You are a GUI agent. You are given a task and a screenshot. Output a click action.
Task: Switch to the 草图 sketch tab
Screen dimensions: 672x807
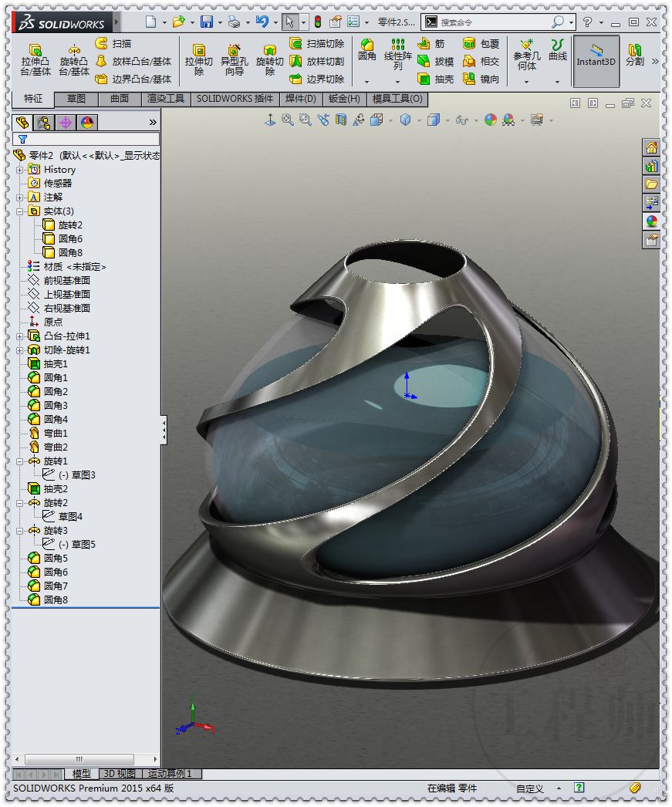(76, 99)
